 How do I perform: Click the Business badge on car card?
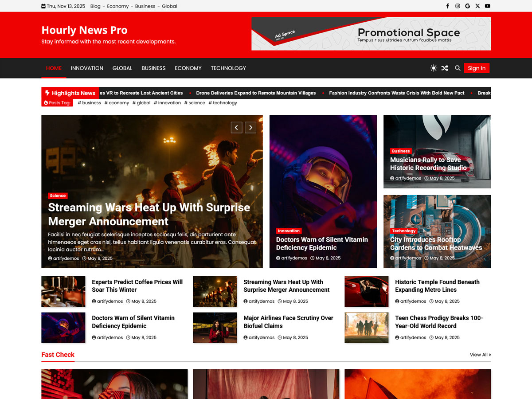(401, 151)
